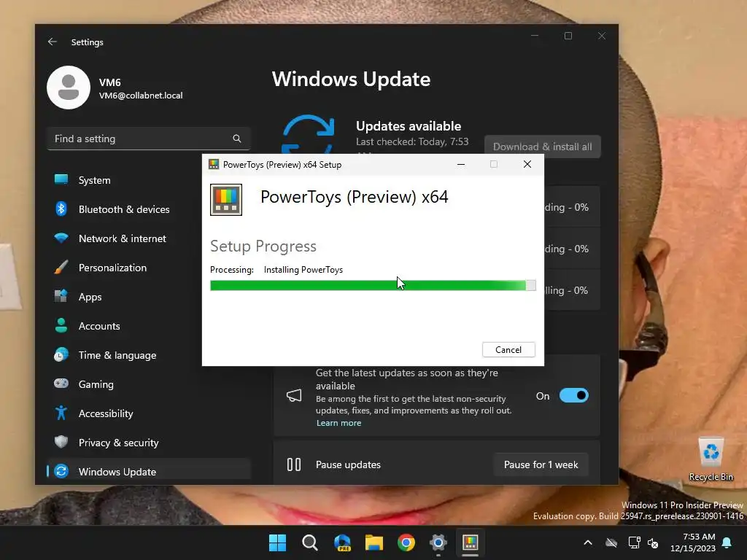Click the Time & language clock icon

(61, 355)
